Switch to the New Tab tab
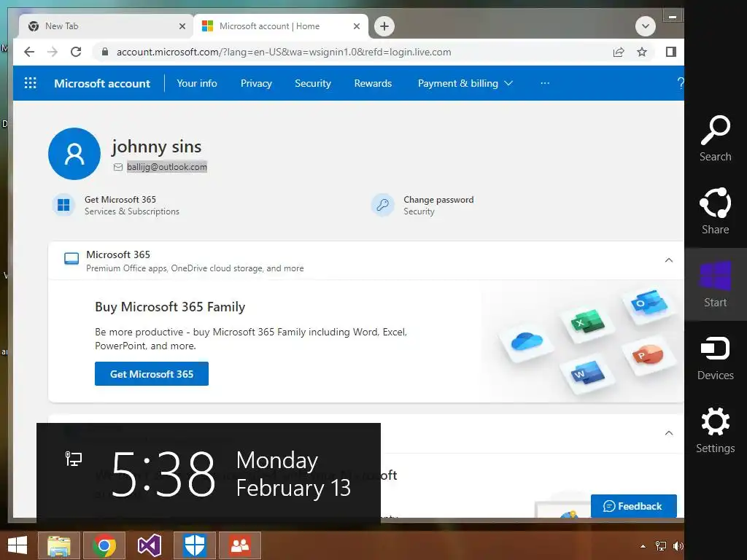Viewport: 747px width, 560px height. [x=105, y=26]
